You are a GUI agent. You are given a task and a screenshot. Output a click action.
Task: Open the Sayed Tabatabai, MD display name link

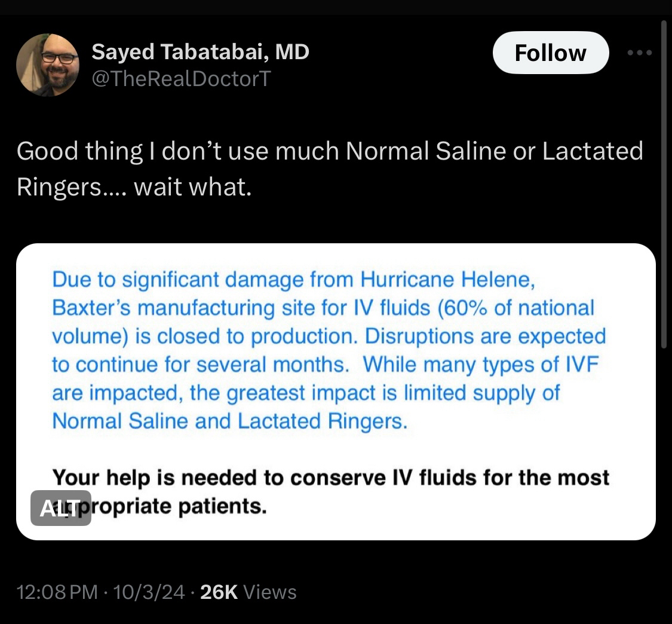pos(200,53)
